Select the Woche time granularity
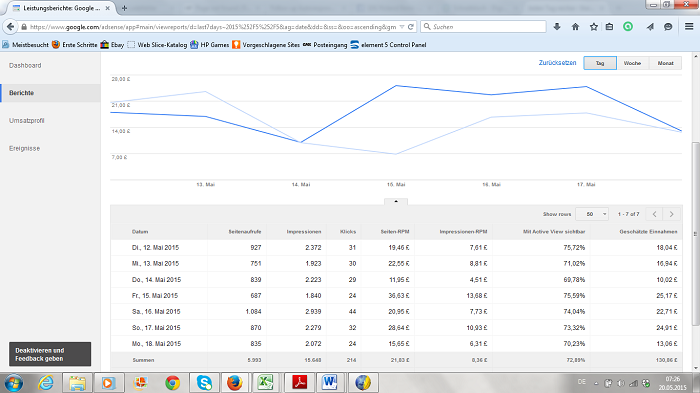Image resolution: width=700 pixels, height=393 pixels. pyautogui.click(x=632, y=63)
